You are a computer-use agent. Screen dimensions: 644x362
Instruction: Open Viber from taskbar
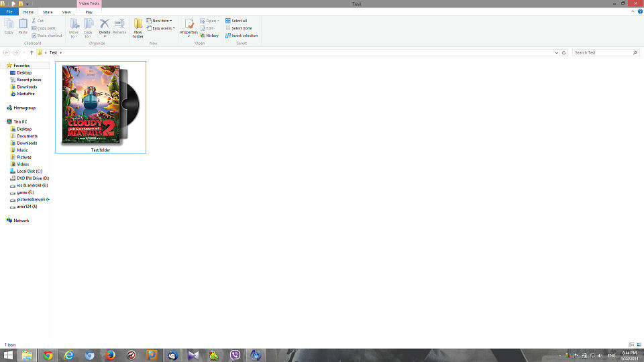coord(235,355)
